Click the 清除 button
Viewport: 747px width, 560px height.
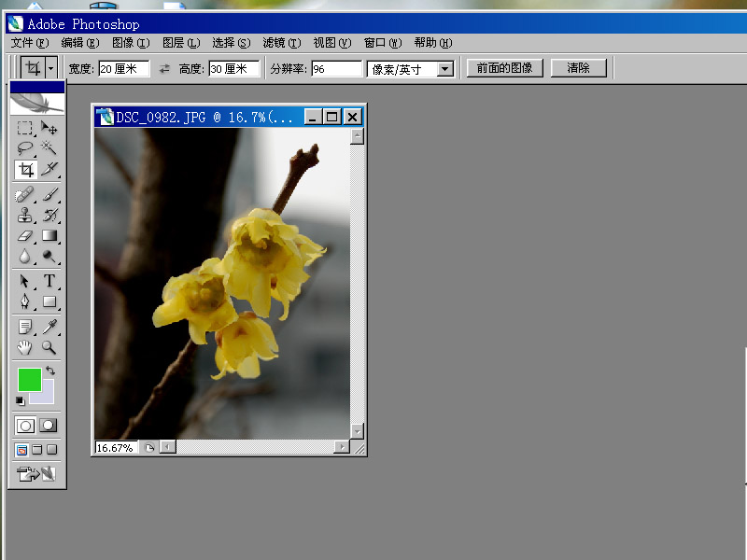[578, 68]
